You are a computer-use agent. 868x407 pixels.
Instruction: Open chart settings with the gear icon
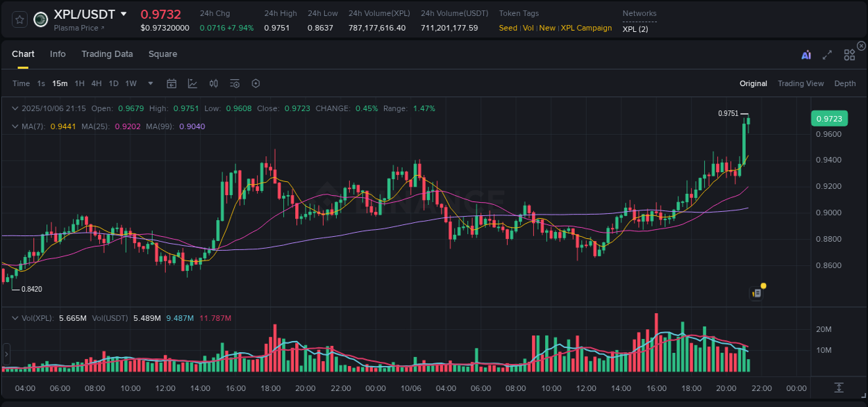coord(256,83)
